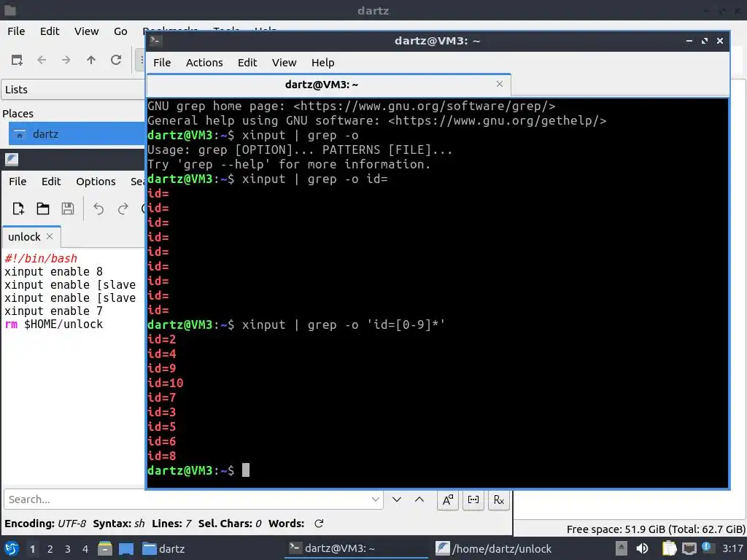Open the Lists side pane selector
Image resolution: width=747 pixels, height=560 pixels.
click(73, 90)
